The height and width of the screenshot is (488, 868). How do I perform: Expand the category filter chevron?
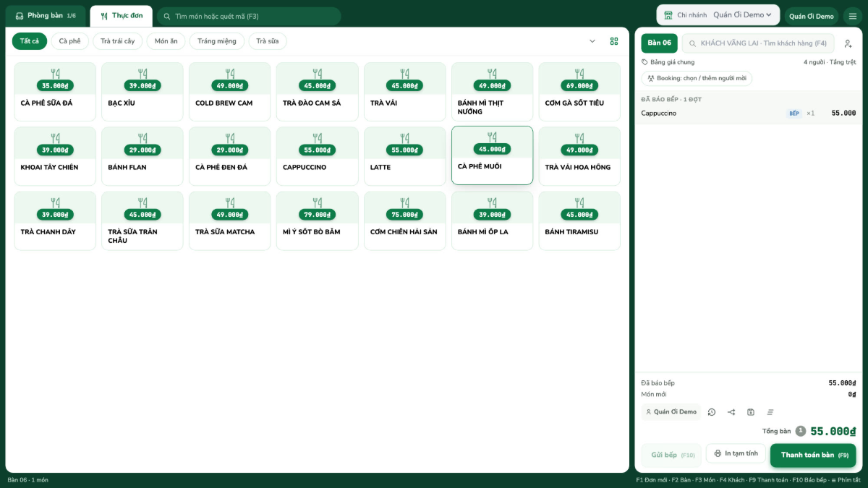(592, 41)
